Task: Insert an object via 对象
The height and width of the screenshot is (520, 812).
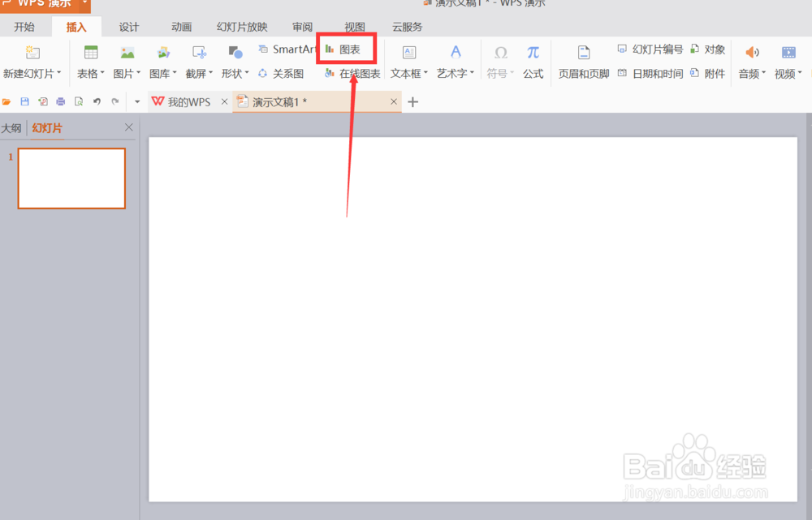Action: coord(708,49)
